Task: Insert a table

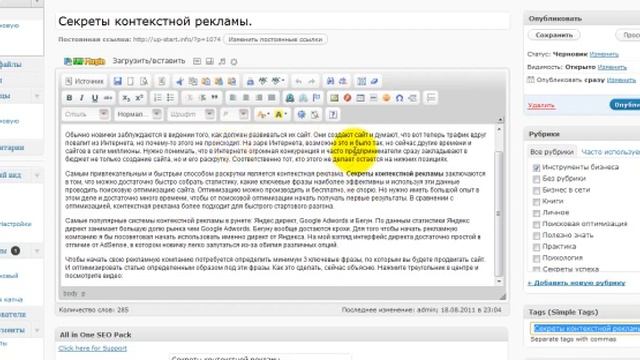Action: pyautogui.click(x=360, y=98)
